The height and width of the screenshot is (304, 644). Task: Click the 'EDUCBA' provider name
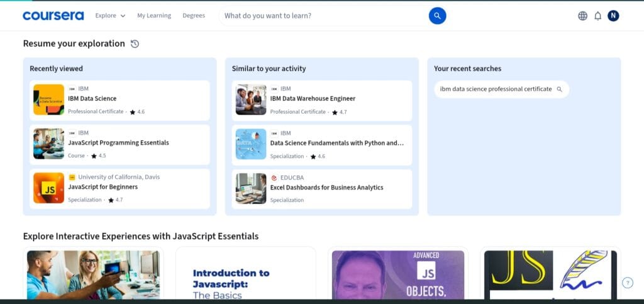click(292, 177)
